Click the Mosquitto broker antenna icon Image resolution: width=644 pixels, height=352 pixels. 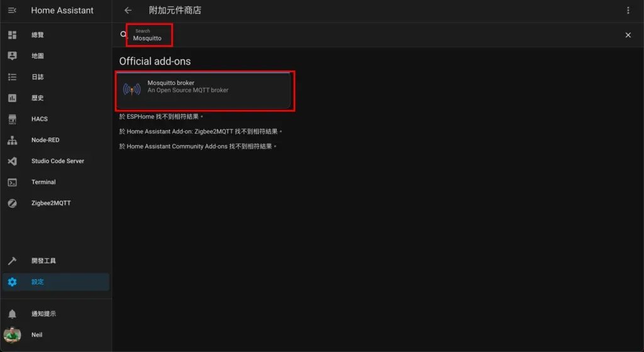132,90
